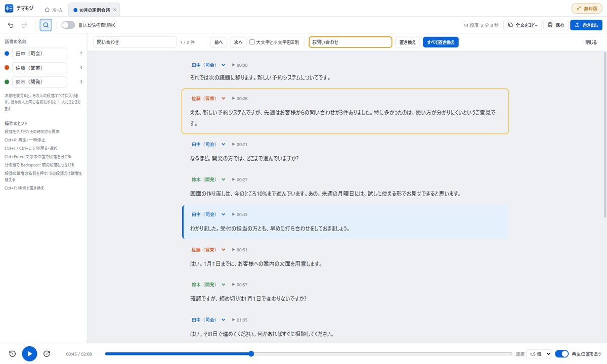
Task: Click すべて置き換え button
Action: [x=441, y=42]
